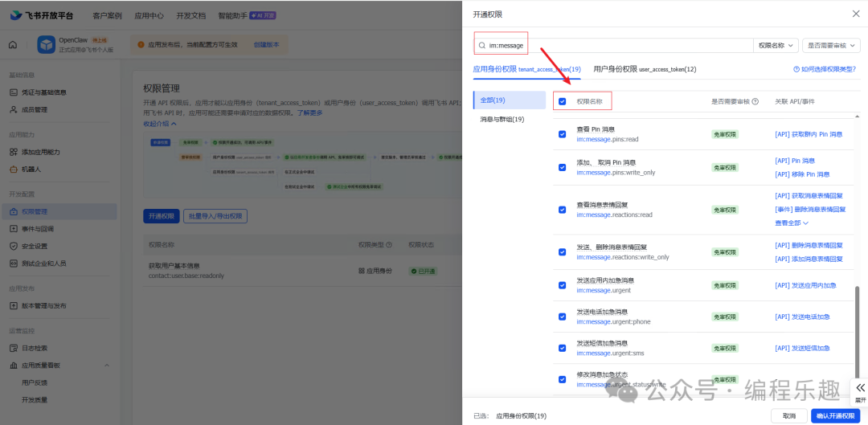Viewport: 868px width, 425px height.
Task: Uncheck 发送短信加急消息 permission
Action: click(563, 348)
